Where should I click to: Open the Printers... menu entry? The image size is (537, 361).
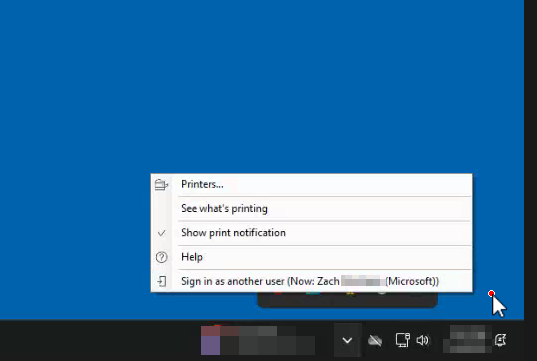311,185
